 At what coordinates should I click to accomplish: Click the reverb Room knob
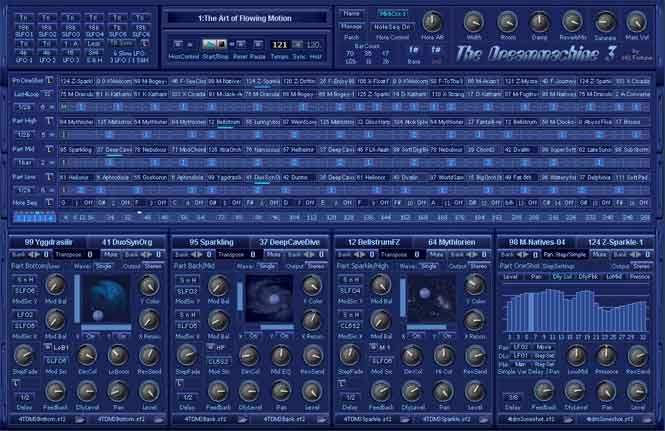[507, 22]
